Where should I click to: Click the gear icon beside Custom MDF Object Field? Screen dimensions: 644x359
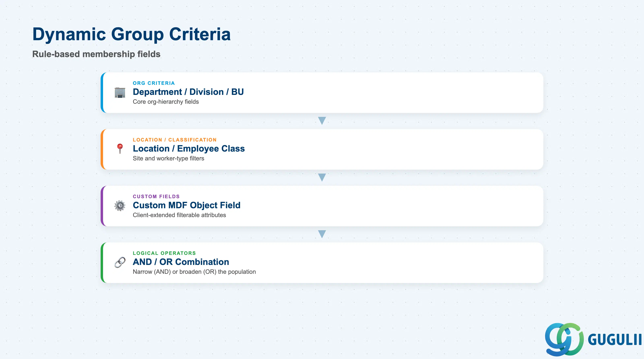pos(120,206)
